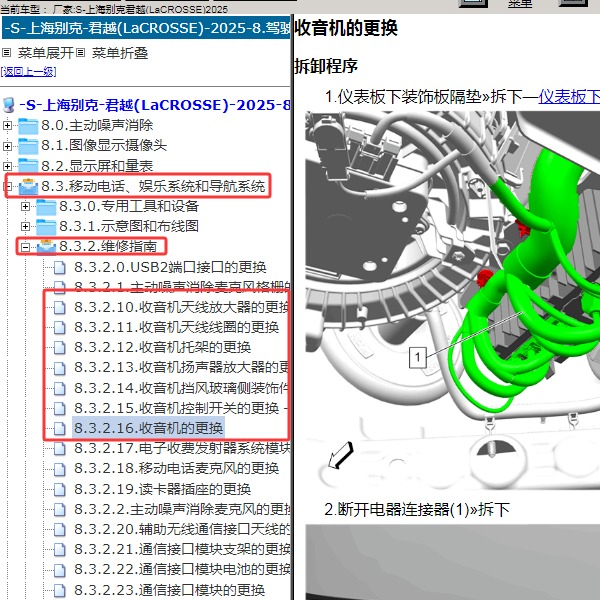Open 8.3.2.20.辅助无线通信接口天线 entry
Screen dimensions: 600x600
tap(182, 530)
